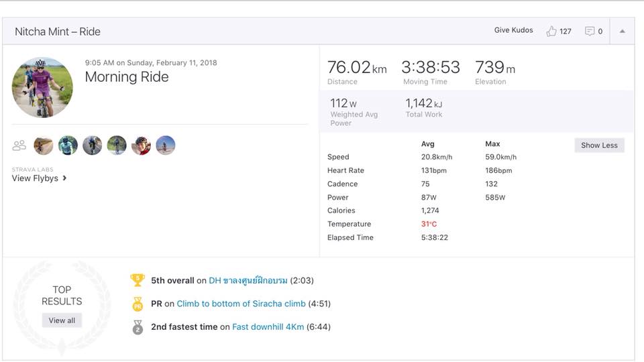Click the gold 5th overall trophy icon
The width and height of the screenshot is (644, 362).
pos(138,280)
